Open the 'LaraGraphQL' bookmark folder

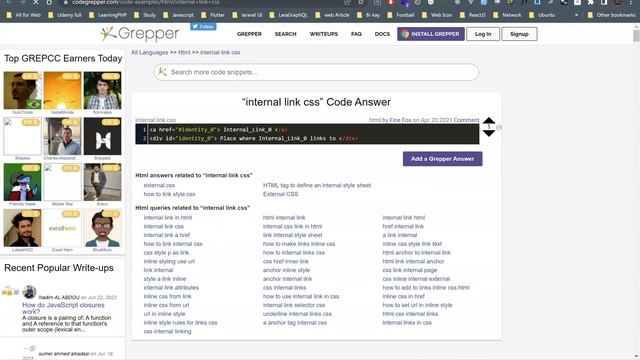pos(289,15)
